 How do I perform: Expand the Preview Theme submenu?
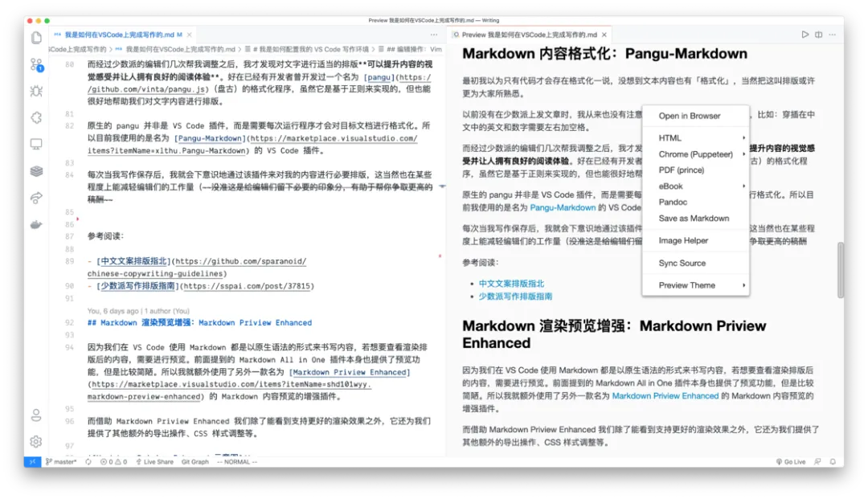pyautogui.click(x=696, y=285)
